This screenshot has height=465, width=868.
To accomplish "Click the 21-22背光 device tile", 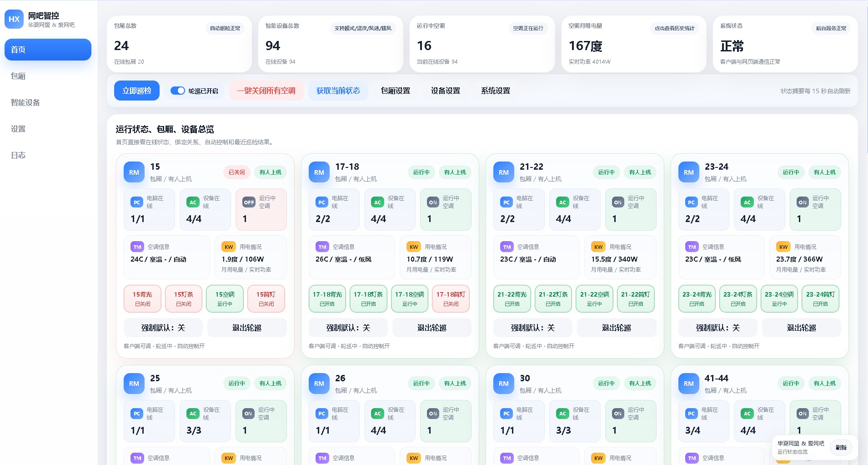I will [512, 299].
